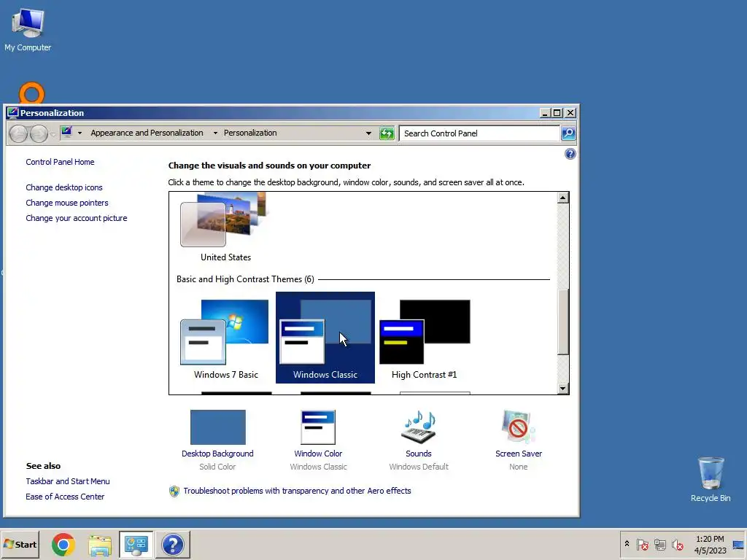Image resolution: width=747 pixels, height=560 pixels.
Task: Click the search magnifier button
Action: (568, 133)
